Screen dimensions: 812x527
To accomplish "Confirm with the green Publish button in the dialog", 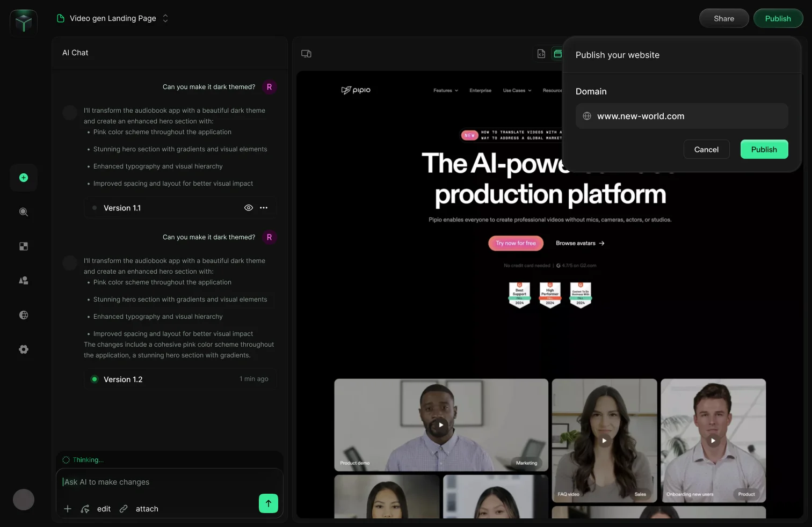I will (x=764, y=149).
